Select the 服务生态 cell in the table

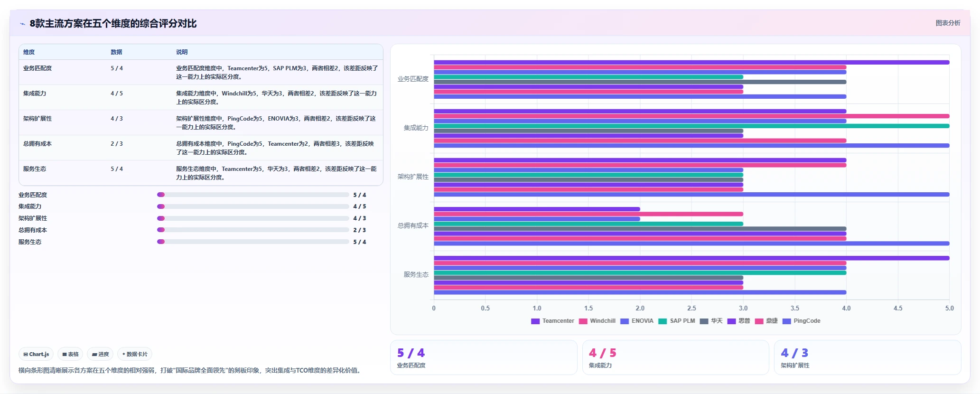click(35, 169)
